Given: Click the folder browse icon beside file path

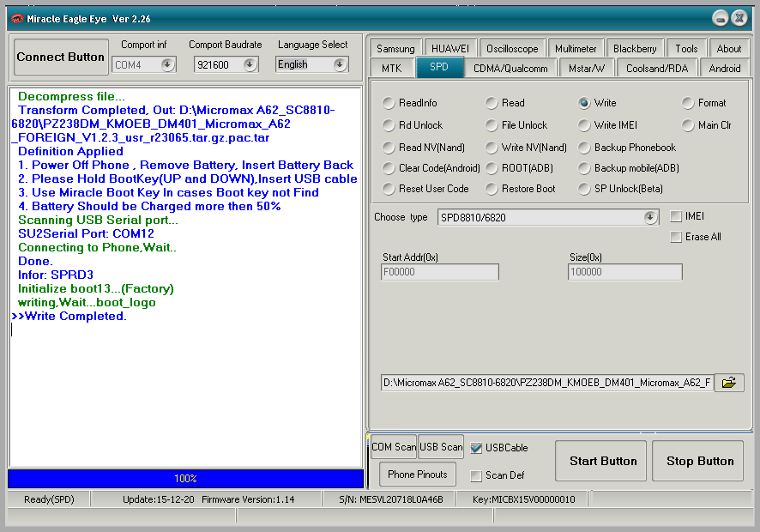Looking at the screenshot, I should click(x=729, y=383).
